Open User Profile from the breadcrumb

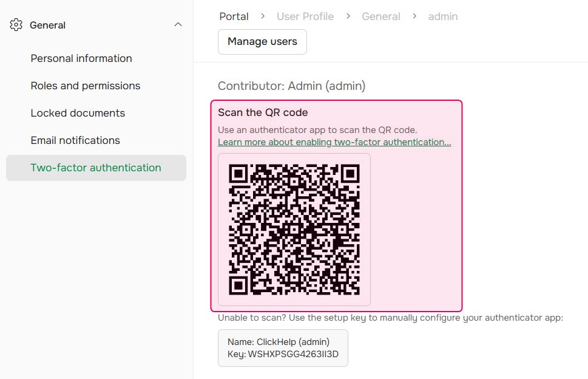(305, 16)
